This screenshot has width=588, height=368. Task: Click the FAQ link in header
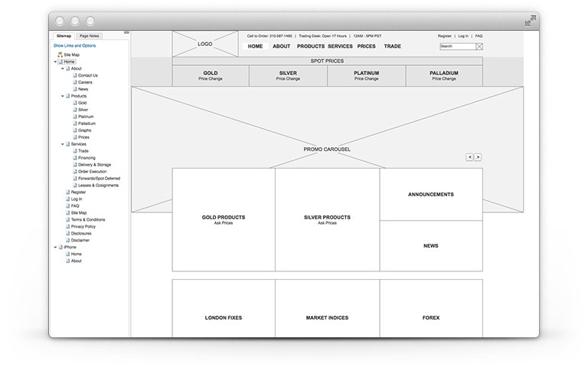click(x=479, y=36)
